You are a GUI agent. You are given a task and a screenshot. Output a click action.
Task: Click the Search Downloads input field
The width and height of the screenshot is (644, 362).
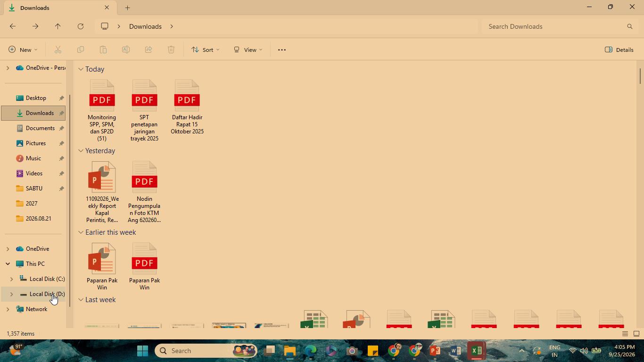(555, 26)
